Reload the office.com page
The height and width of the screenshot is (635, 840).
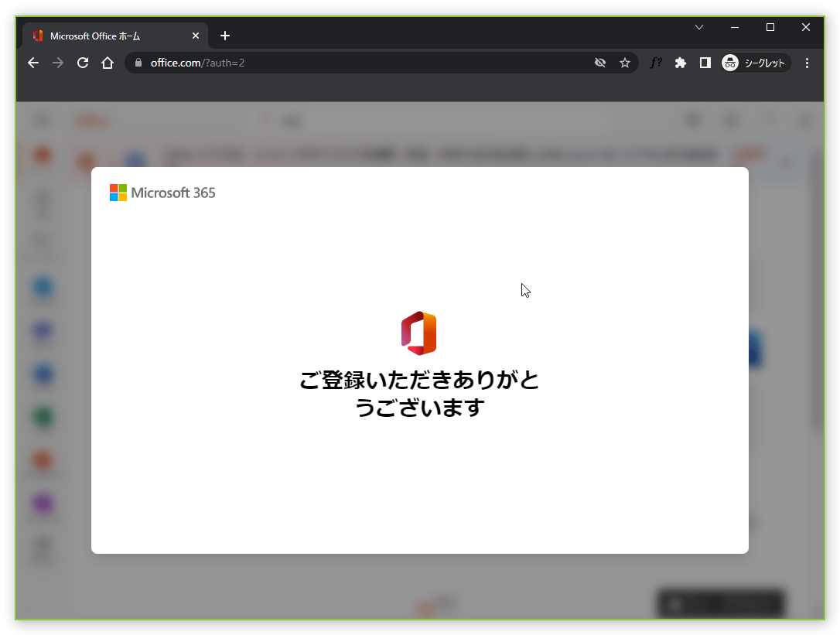pyautogui.click(x=83, y=63)
